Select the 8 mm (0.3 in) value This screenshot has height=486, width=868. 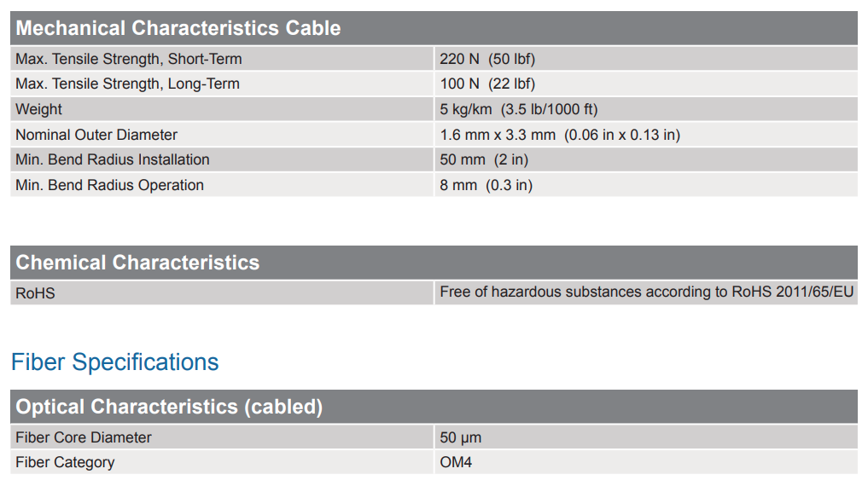486,185
